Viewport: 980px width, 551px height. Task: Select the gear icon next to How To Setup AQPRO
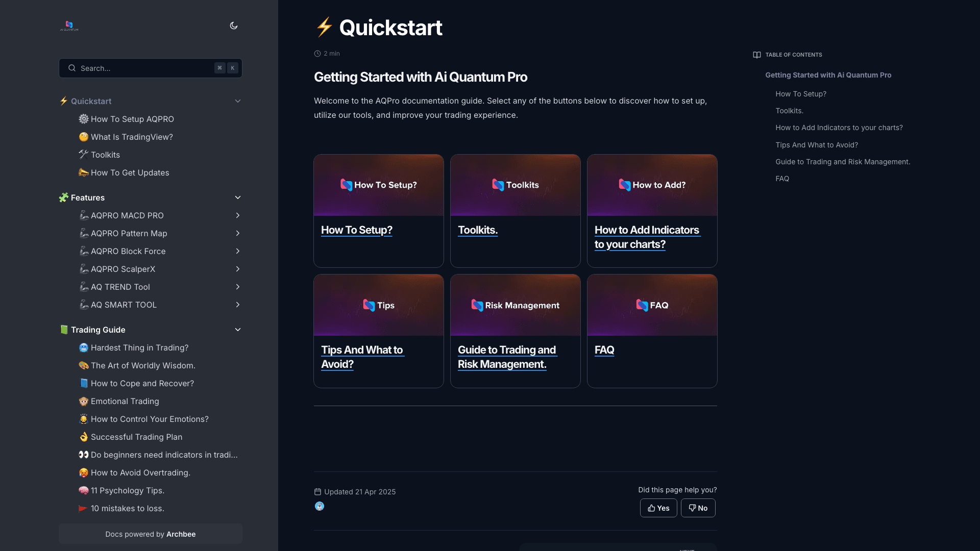84,119
